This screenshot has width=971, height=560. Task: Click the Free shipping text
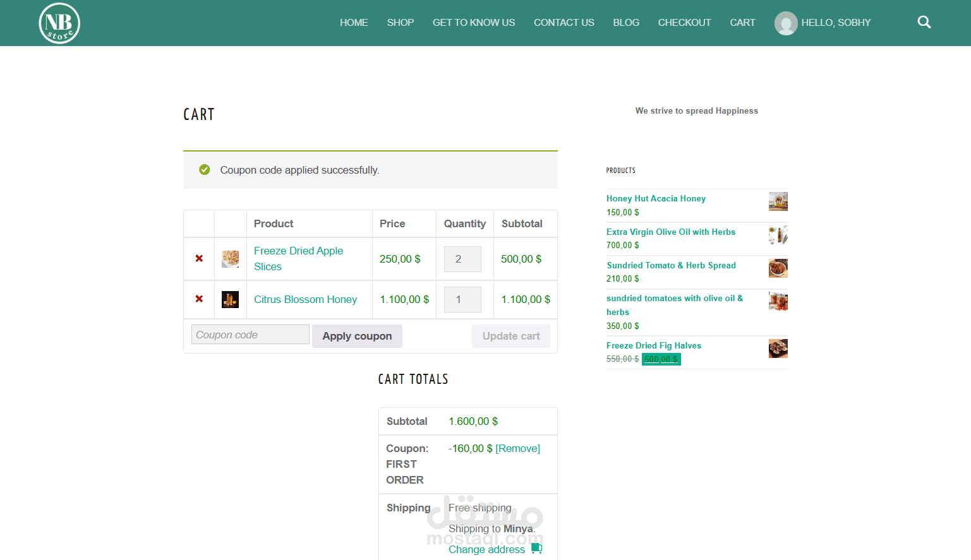(480, 508)
